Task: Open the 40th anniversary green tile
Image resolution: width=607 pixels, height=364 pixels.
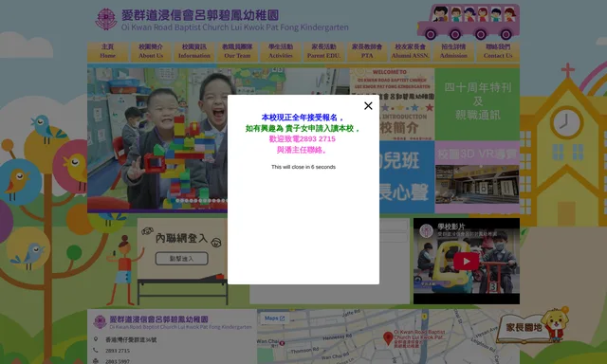Action: pos(477,103)
